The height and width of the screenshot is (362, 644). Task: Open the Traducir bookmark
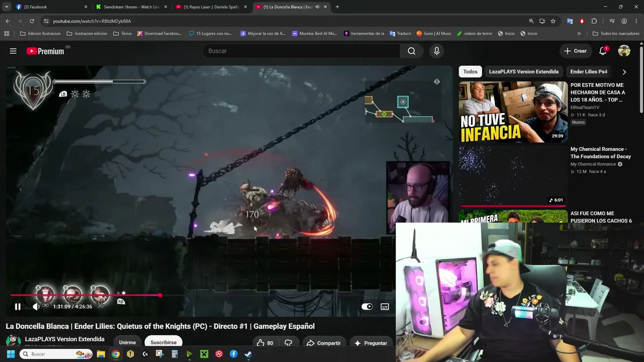399,34
